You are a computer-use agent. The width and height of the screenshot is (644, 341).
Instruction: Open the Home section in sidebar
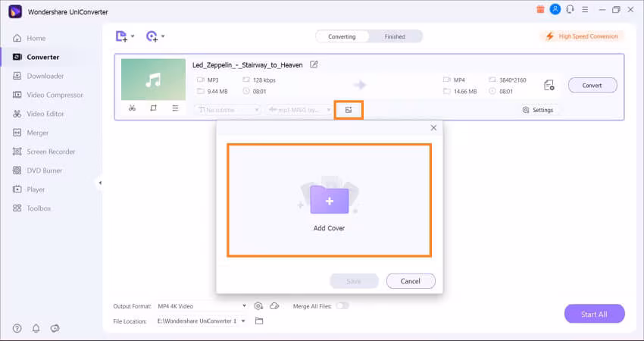click(29, 38)
